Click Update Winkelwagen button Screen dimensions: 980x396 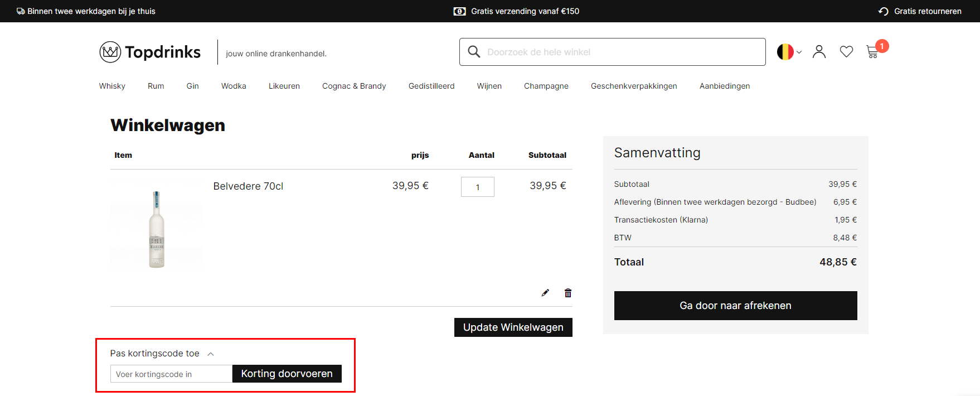(x=513, y=327)
